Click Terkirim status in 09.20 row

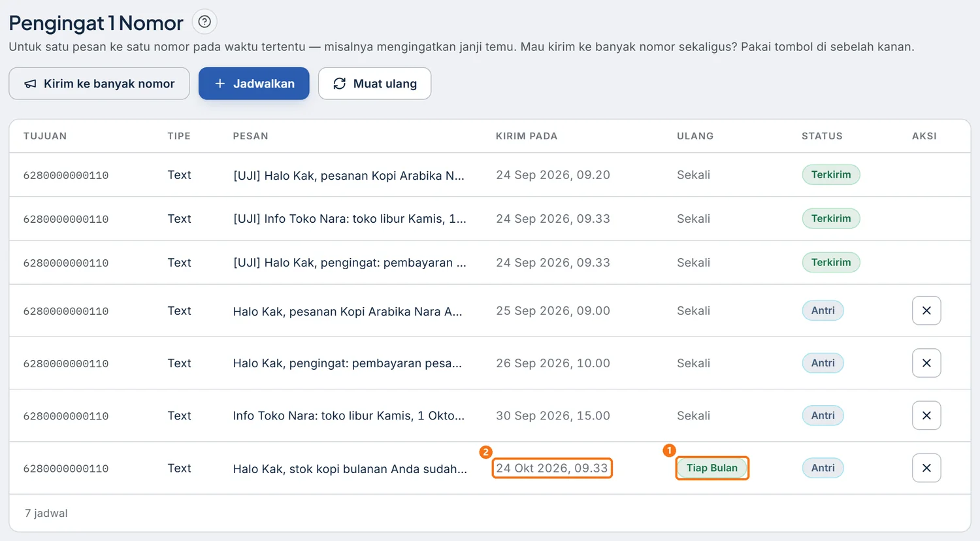(x=831, y=174)
